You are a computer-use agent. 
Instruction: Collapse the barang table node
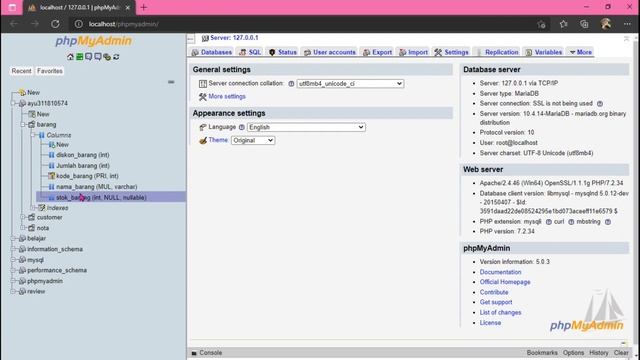(23, 124)
